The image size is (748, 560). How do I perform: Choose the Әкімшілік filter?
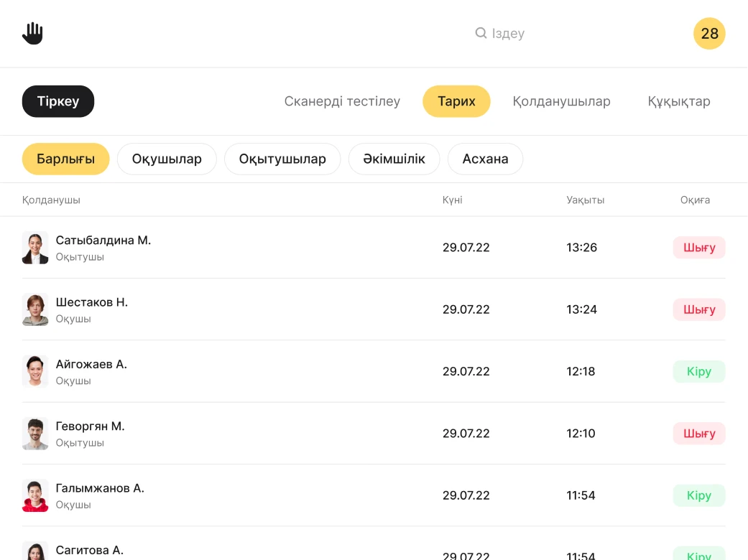point(394,159)
